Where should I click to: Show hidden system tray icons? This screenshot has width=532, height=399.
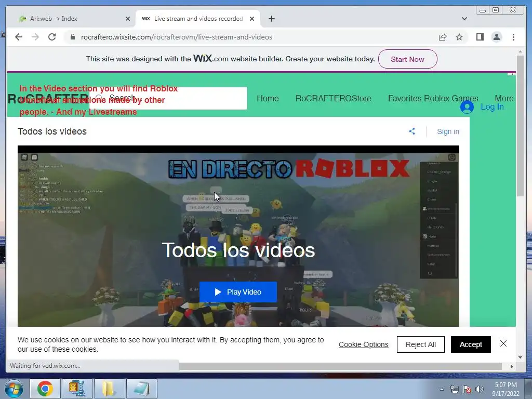[442, 390]
